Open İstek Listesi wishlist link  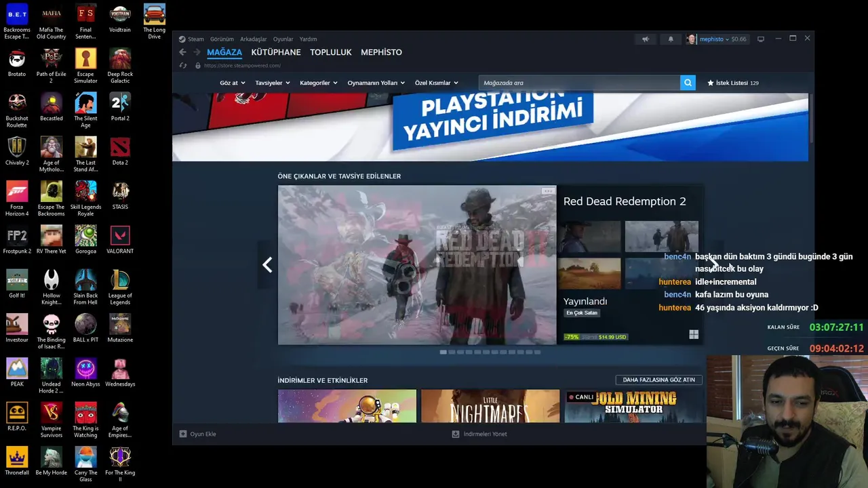(733, 83)
